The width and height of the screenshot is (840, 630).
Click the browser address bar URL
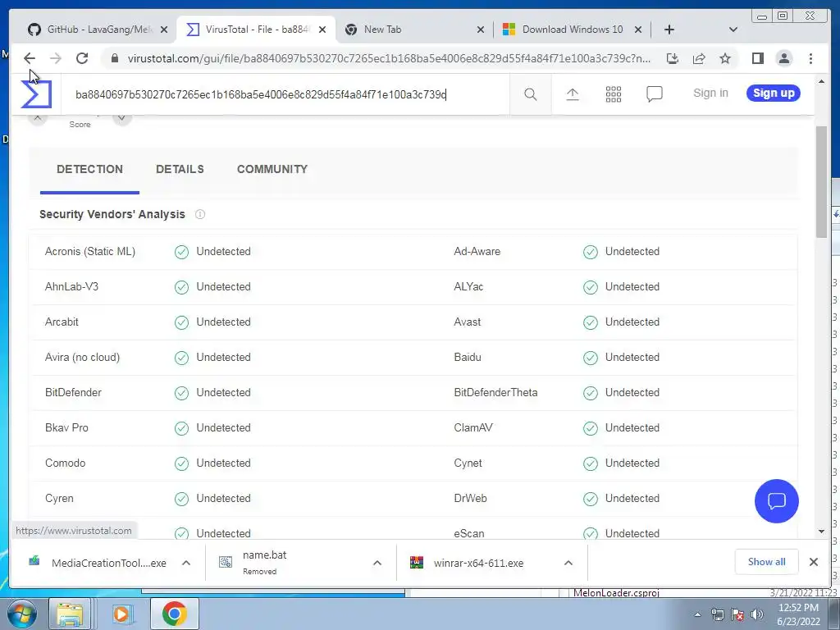coord(389,58)
